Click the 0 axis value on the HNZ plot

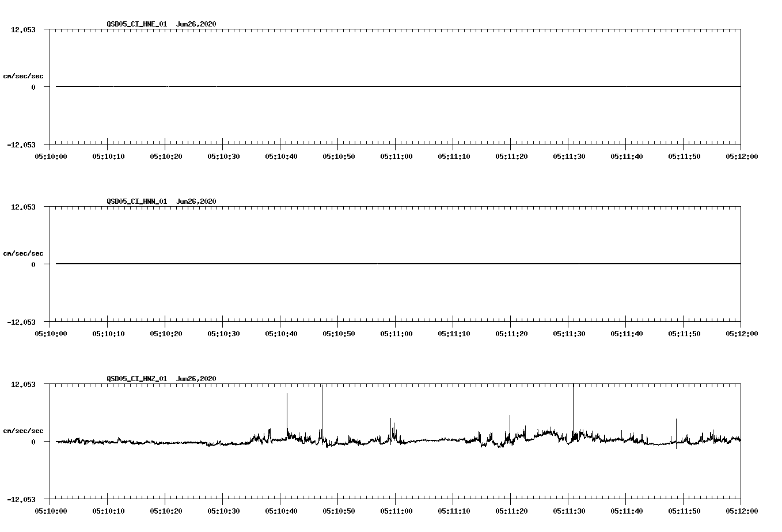pyautogui.click(x=33, y=442)
